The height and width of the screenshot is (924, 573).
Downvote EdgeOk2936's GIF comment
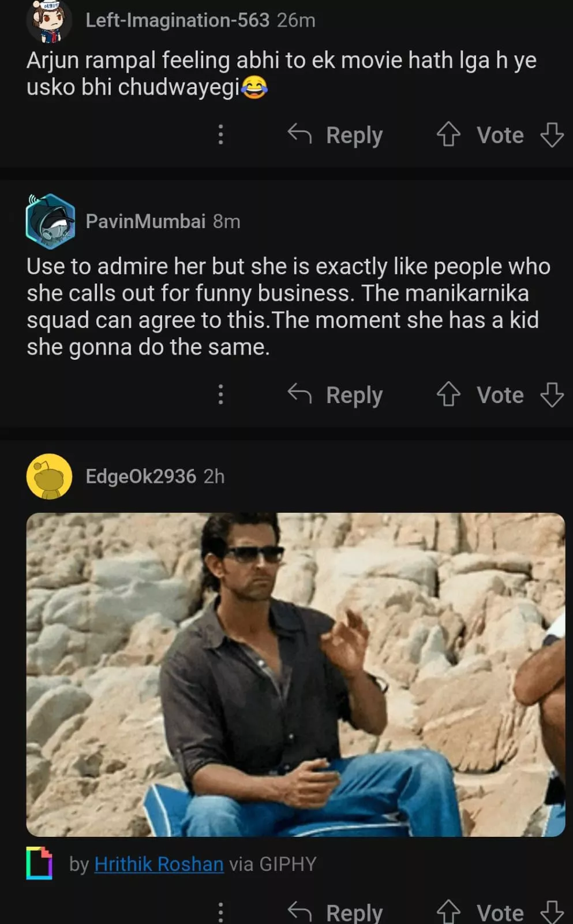(552, 912)
